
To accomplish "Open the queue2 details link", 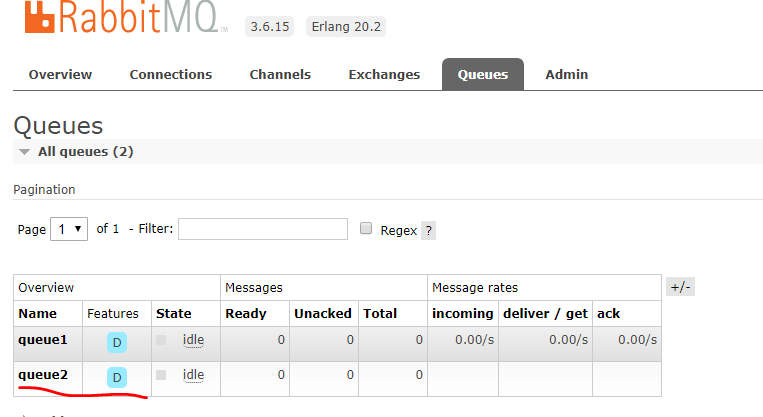I will 43,375.
